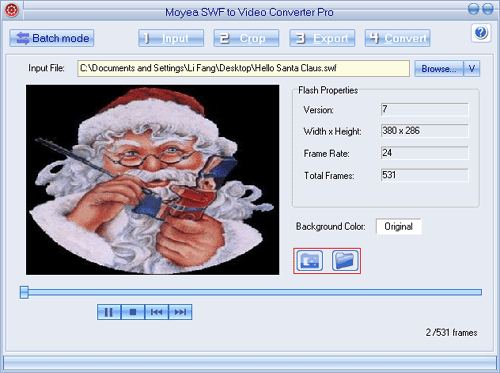The image size is (500, 373).
Task: Open the snapshot folder icon
Action: click(345, 261)
